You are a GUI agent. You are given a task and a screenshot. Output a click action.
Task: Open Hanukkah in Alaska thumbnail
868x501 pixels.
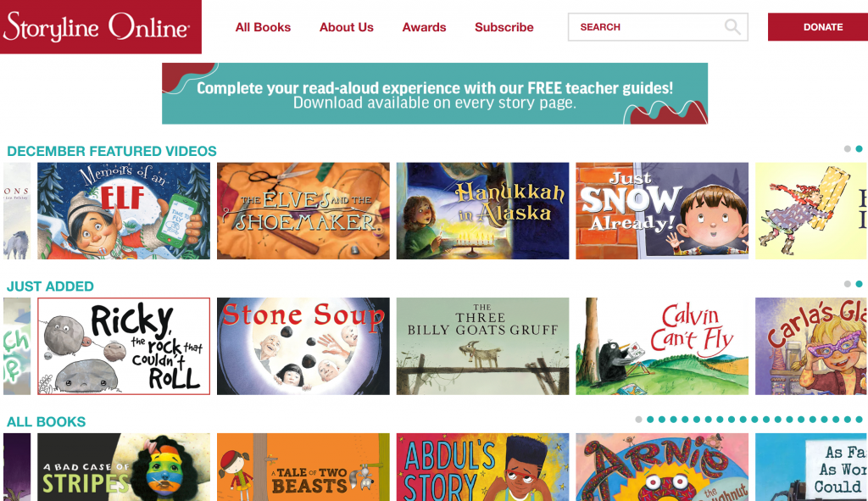[482, 211]
